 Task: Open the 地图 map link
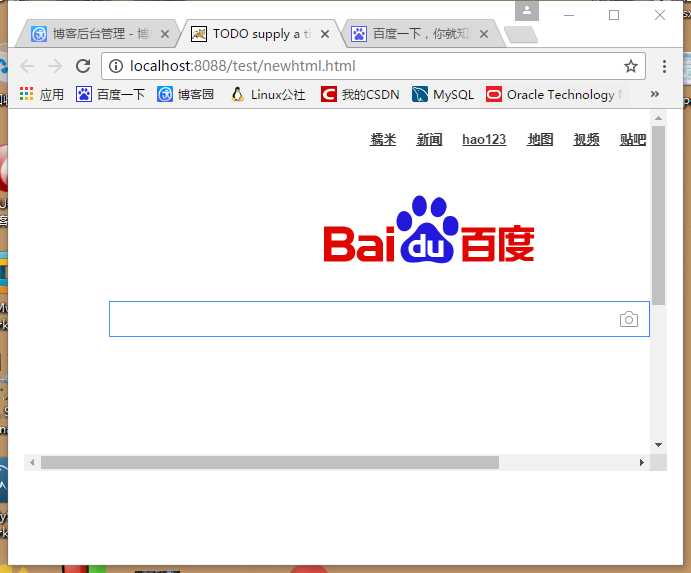(540, 139)
